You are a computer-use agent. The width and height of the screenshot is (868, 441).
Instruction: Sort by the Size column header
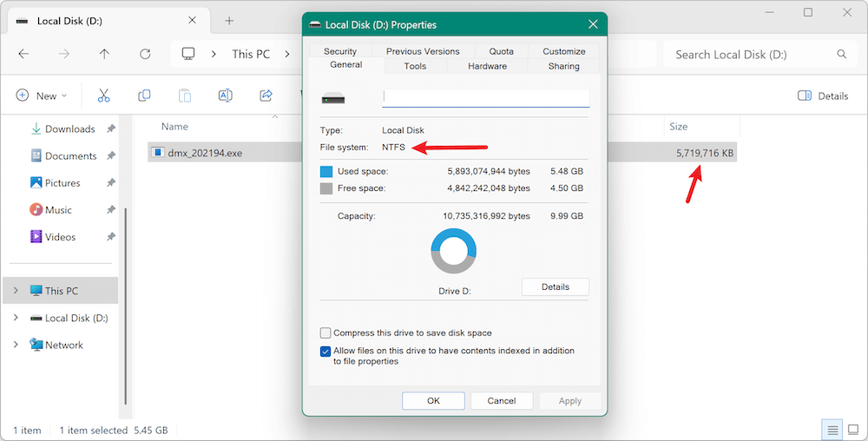[678, 127]
